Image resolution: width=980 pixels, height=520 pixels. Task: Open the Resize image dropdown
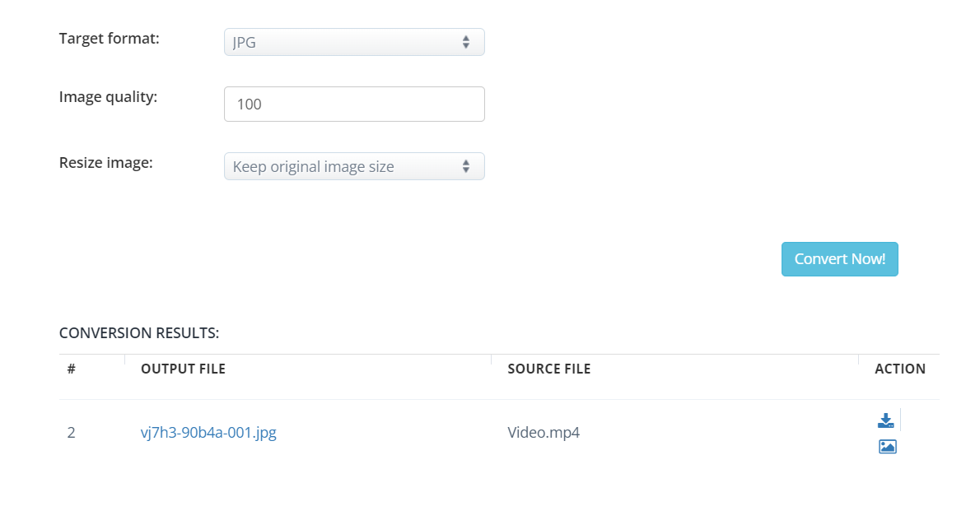pos(353,166)
